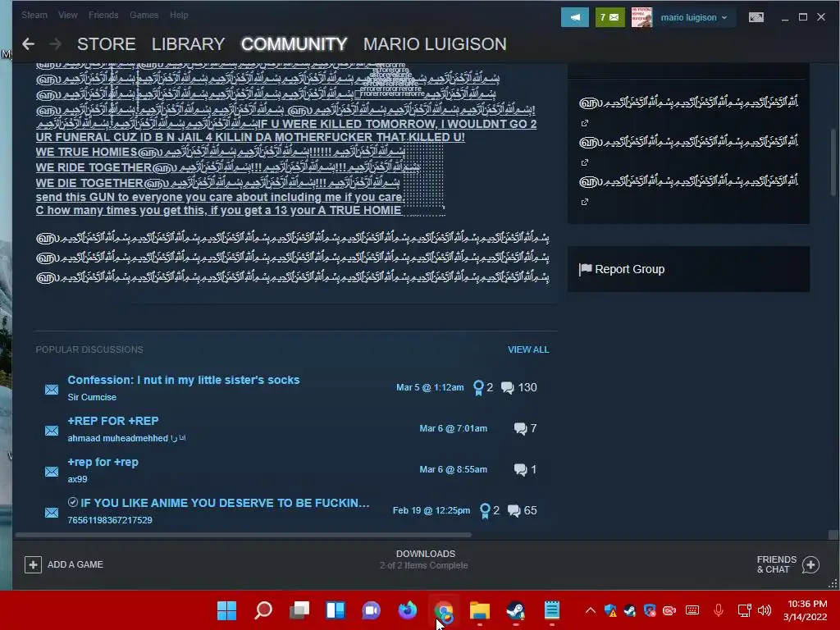The image size is (840, 630).
Task: Click envelope icon beside Confession discussion
Action: [x=52, y=390]
